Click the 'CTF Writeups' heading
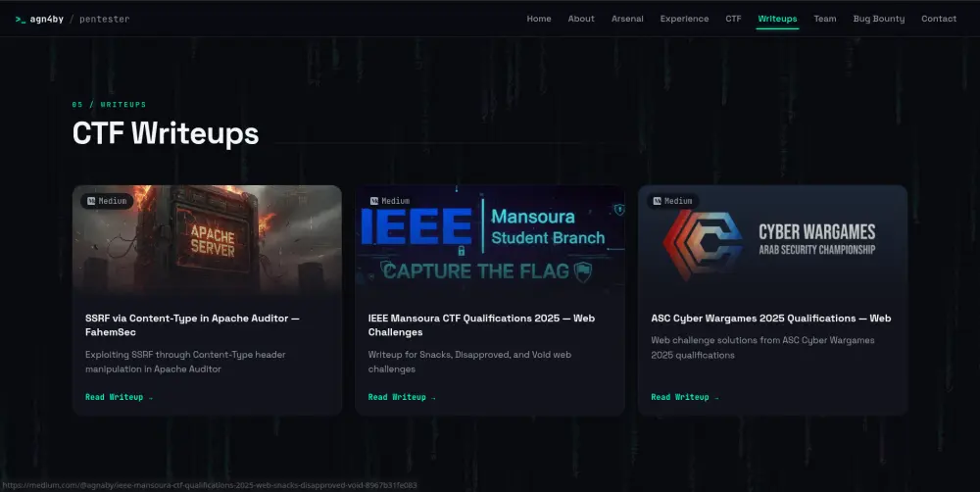Image resolution: width=980 pixels, height=492 pixels. tap(166, 133)
